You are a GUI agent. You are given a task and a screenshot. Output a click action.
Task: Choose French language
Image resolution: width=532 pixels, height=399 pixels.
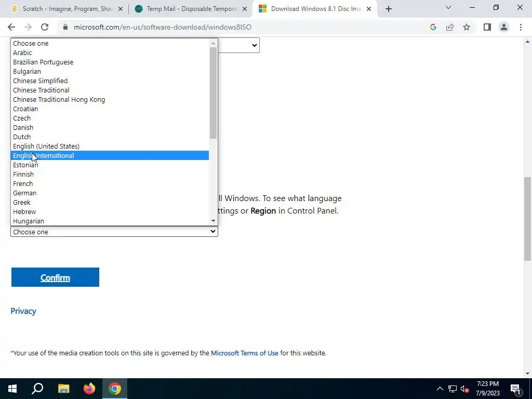110,183
